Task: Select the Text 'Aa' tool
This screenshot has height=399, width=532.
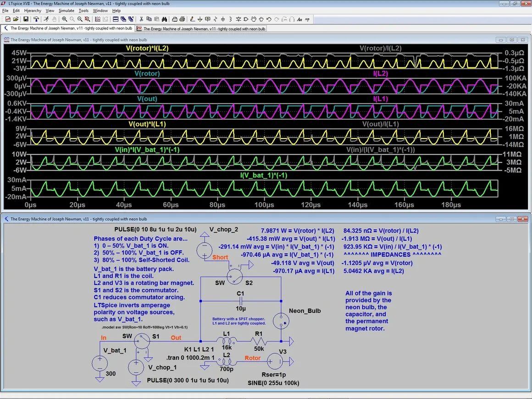Action: 299,19
